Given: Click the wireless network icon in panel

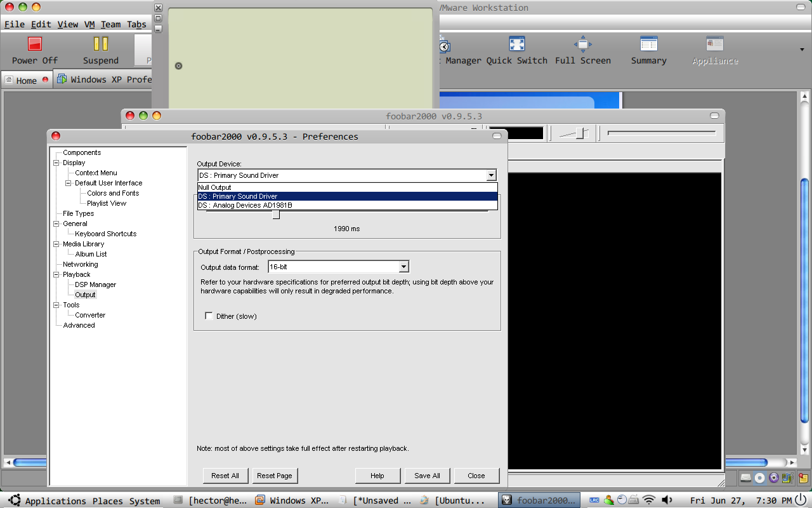Looking at the screenshot, I should (649, 500).
